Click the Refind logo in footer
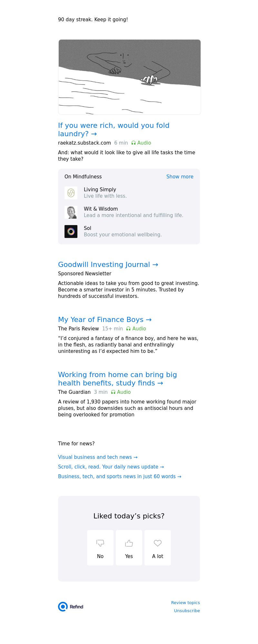 point(71,607)
